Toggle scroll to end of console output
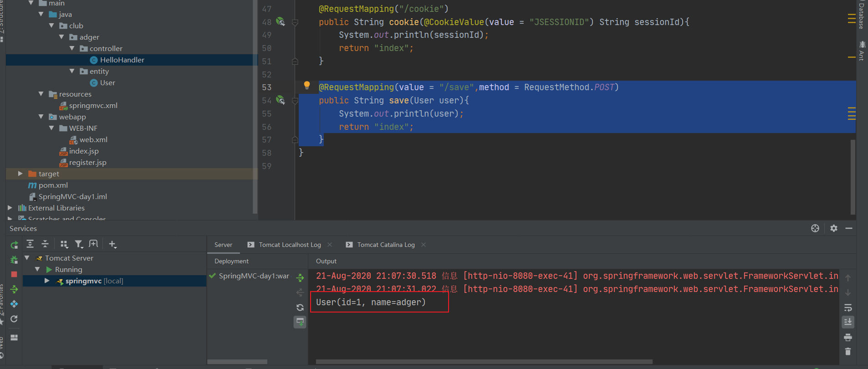Viewport: 868px width, 369px height. 848,322
